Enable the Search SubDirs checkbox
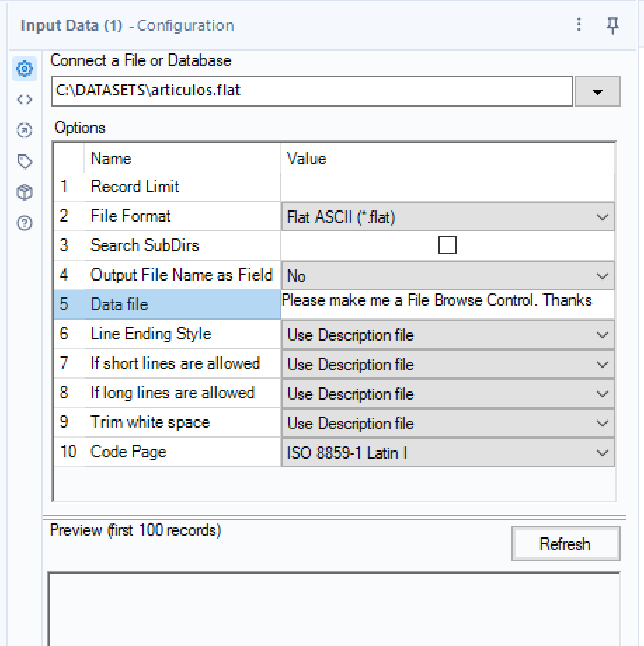 pos(449,245)
